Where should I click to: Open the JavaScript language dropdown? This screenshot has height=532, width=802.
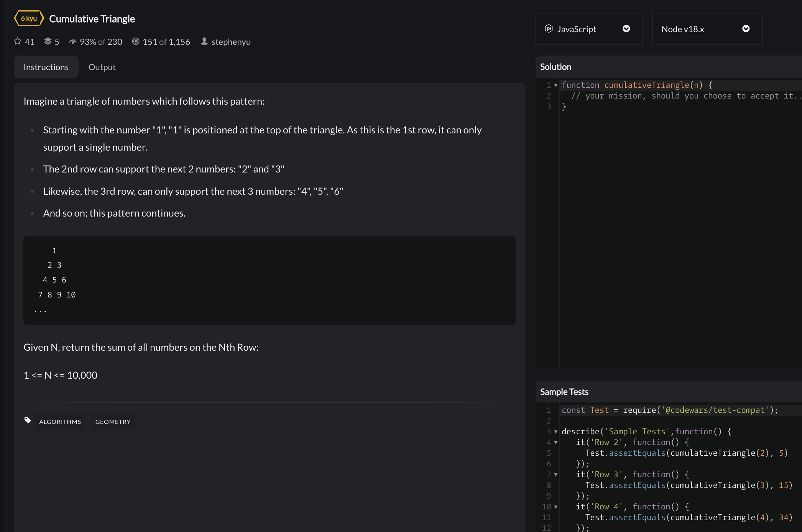pyautogui.click(x=589, y=29)
